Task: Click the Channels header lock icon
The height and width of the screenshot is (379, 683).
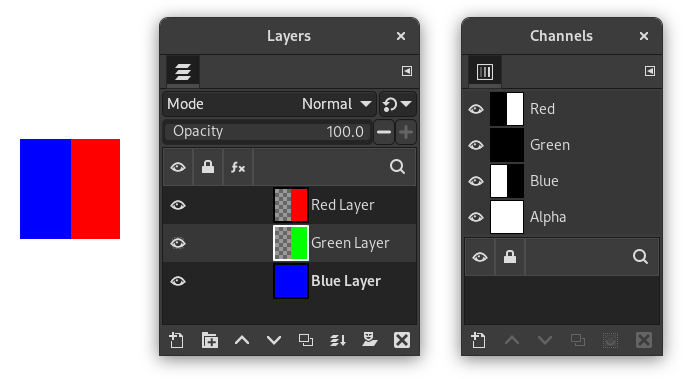Action: click(510, 257)
